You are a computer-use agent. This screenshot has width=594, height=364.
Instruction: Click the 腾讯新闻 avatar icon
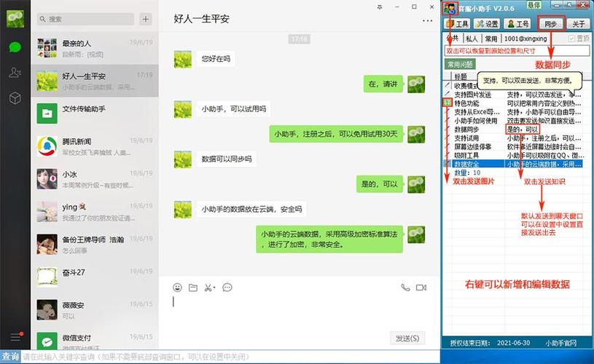point(47,146)
